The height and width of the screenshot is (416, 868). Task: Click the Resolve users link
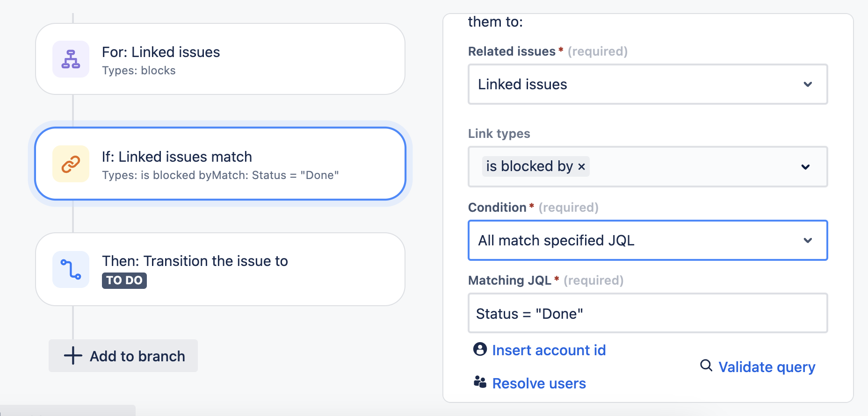click(539, 383)
